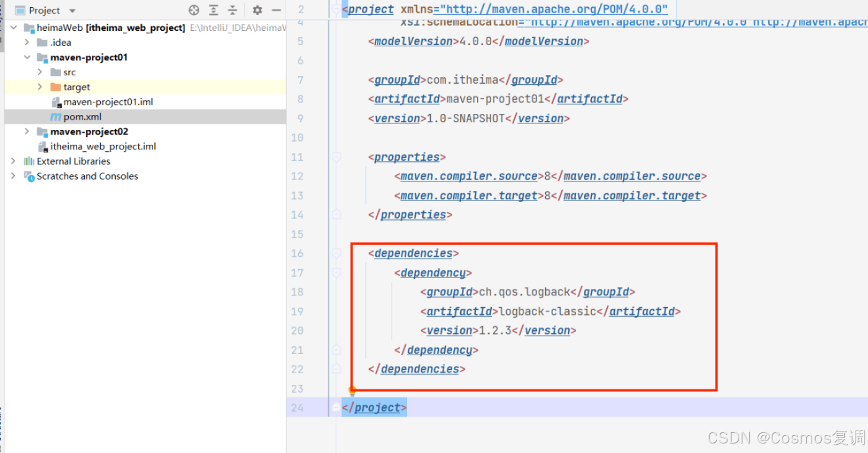Image resolution: width=868 pixels, height=453 pixels.
Task: Select the .idea folder name
Action: pyautogui.click(x=61, y=43)
